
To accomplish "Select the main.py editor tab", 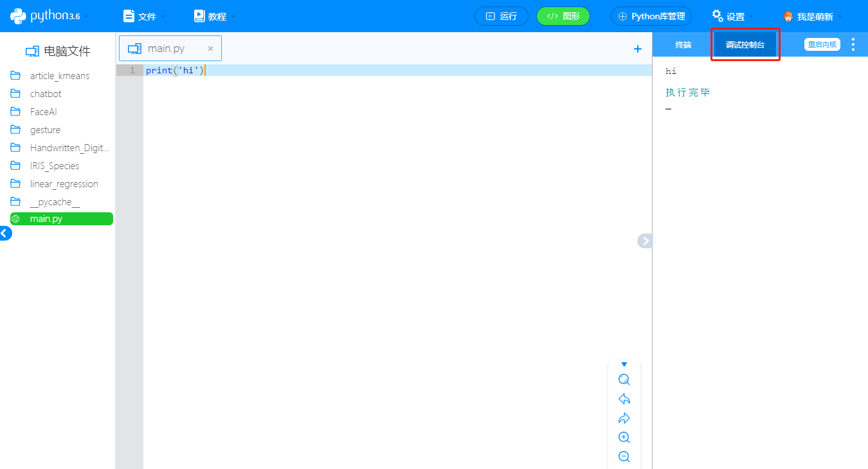I will 170,48.
